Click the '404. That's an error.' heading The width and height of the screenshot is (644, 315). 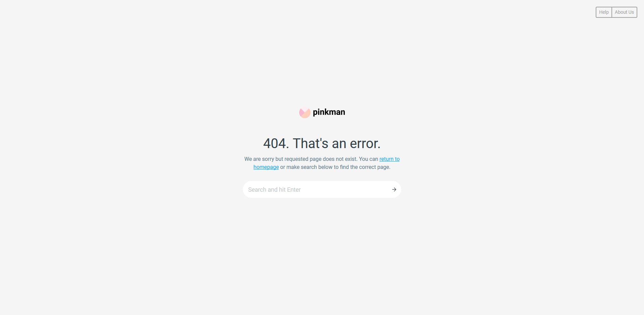[x=322, y=143]
